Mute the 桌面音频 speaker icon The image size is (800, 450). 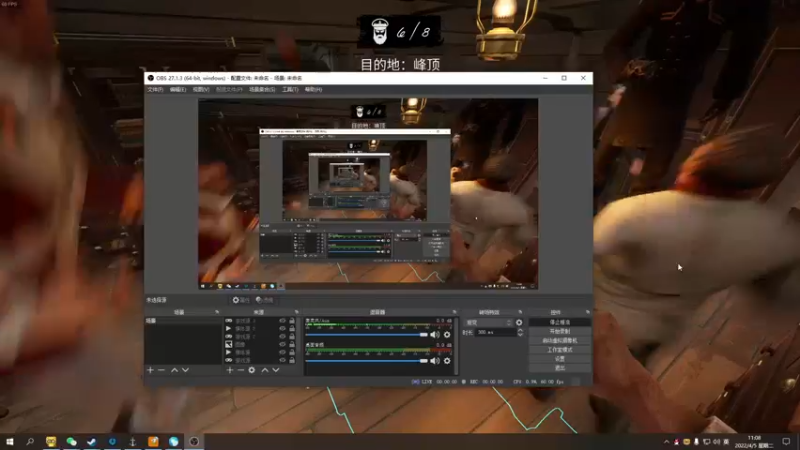(x=435, y=361)
